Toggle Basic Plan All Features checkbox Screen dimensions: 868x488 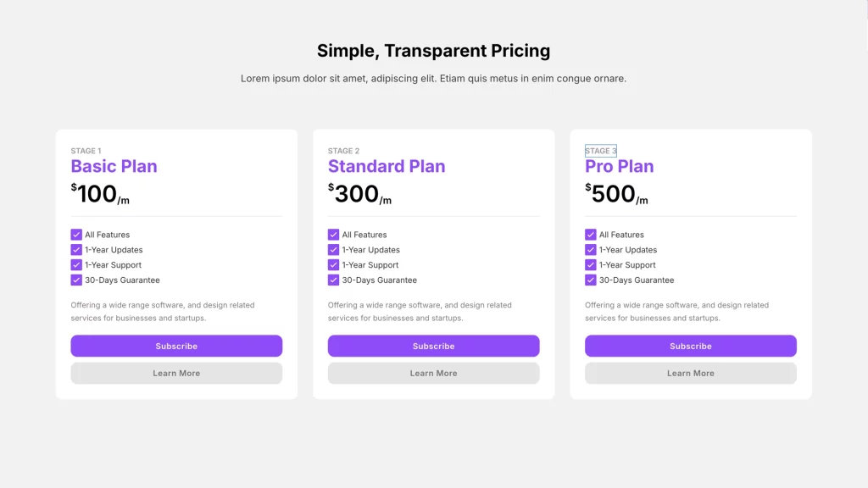click(76, 235)
